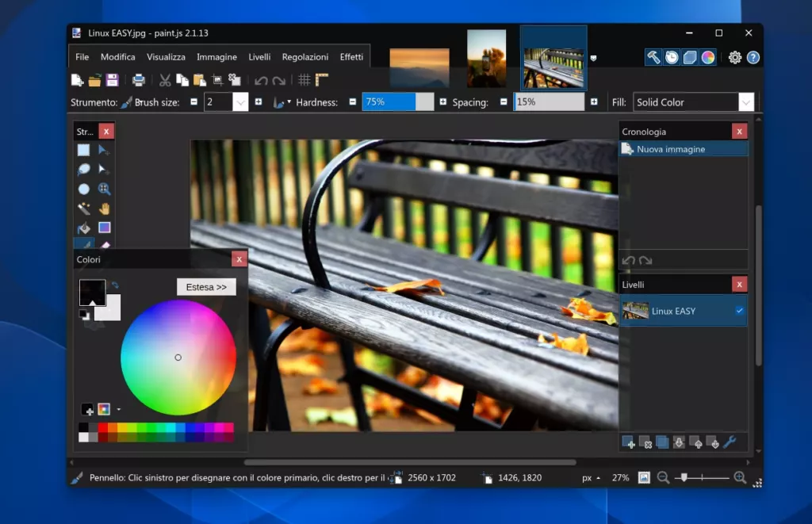The width and height of the screenshot is (812, 524).
Task: Delete layer using Livelli panel icon
Action: coord(645,442)
